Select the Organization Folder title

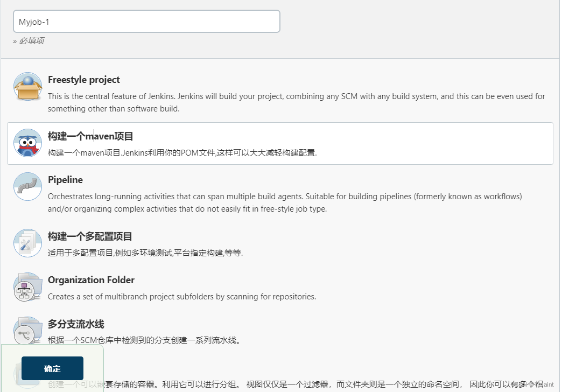click(91, 280)
